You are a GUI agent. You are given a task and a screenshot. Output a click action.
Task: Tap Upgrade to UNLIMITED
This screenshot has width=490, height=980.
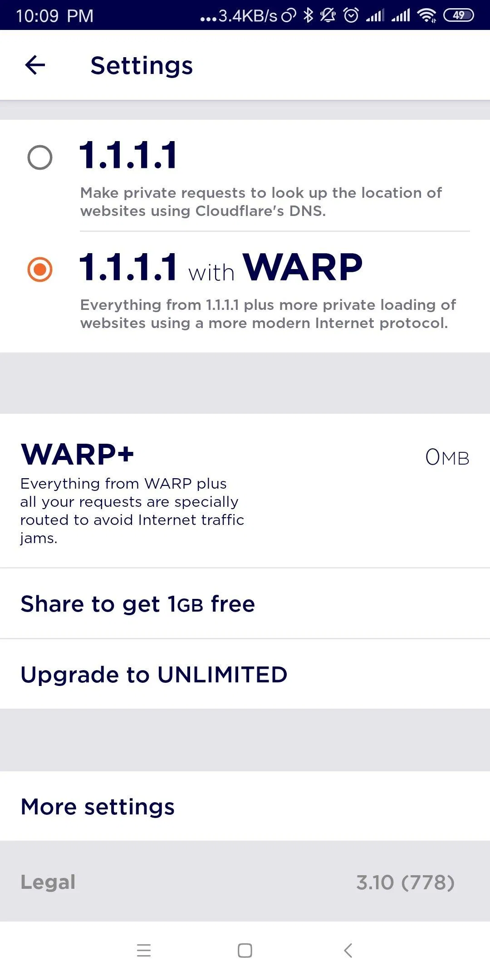click(154, 675)
